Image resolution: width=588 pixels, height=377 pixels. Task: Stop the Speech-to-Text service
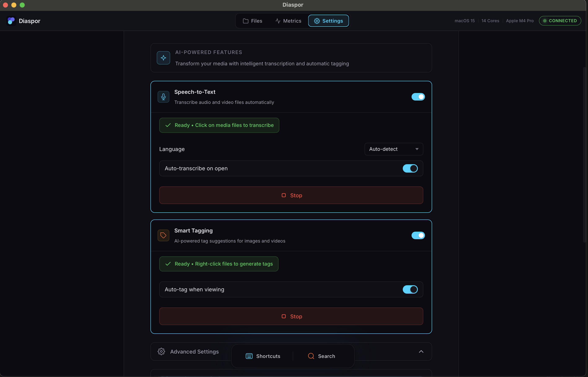[291, 195]
